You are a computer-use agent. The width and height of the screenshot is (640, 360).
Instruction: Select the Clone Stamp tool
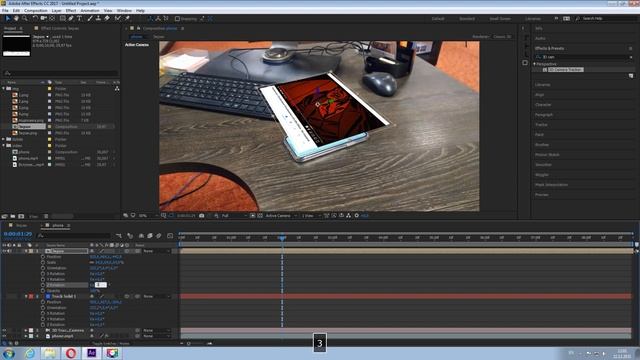(x=98, y=18)
